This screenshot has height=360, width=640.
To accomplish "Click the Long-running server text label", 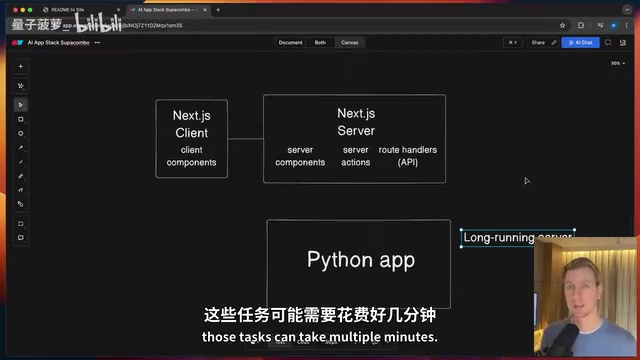I will pos(518,238).
